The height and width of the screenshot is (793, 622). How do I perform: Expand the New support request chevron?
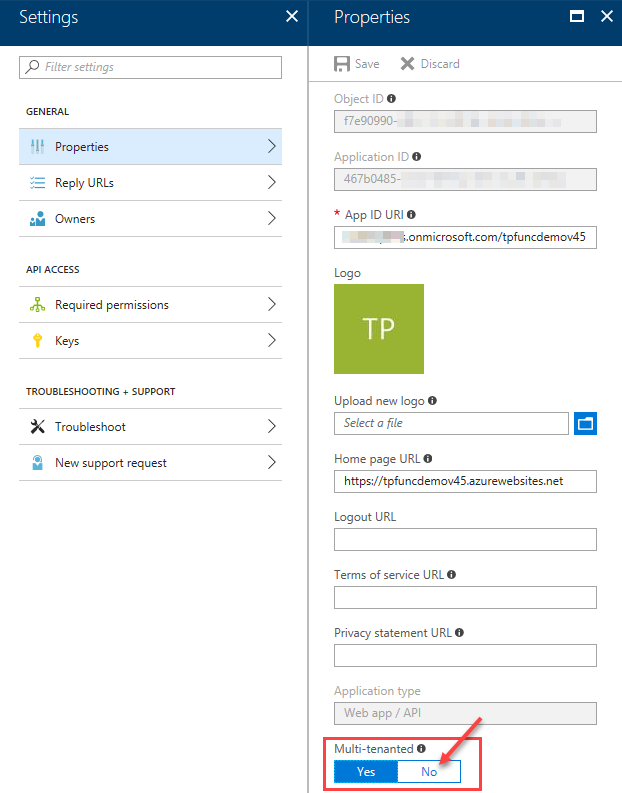click(x=271, y=463)
